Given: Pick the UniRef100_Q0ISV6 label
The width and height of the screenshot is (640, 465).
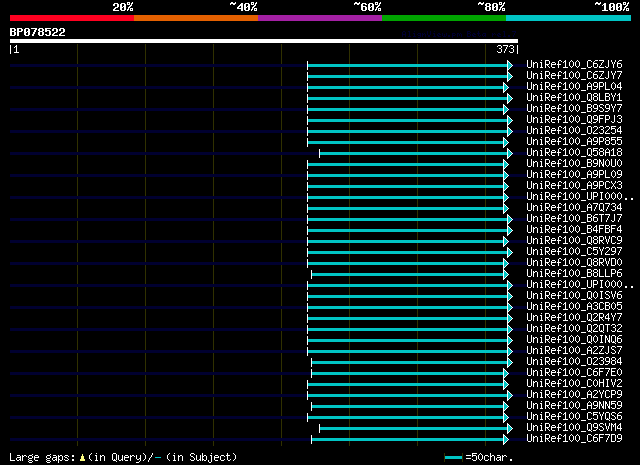Looking at the screenshot, I should pyautogui.click(x=574, y=296).
